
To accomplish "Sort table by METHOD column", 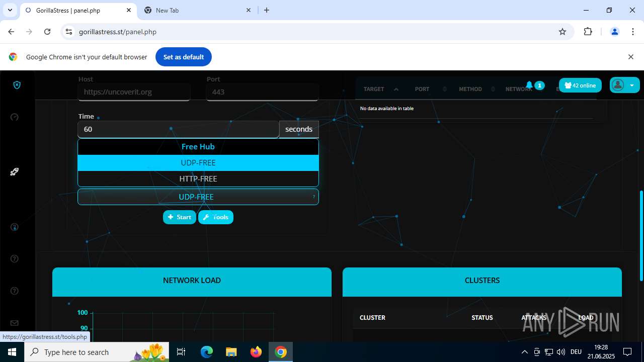I will click(475, 89).
